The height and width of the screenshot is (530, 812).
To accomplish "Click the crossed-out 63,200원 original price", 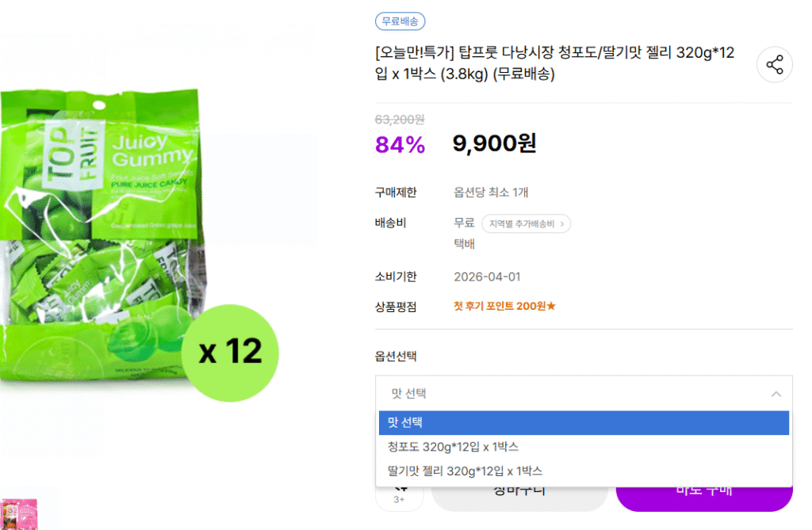I will 400,120.
